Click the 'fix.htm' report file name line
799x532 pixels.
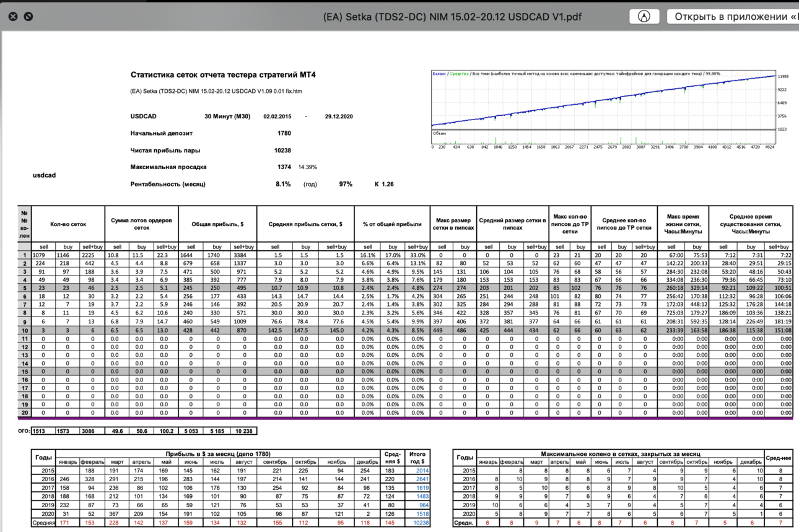click(216, 92)
